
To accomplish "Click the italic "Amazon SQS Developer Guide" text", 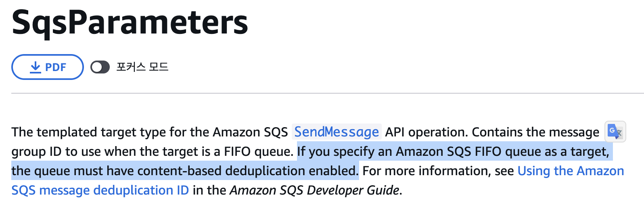I will tap(314, 190).
